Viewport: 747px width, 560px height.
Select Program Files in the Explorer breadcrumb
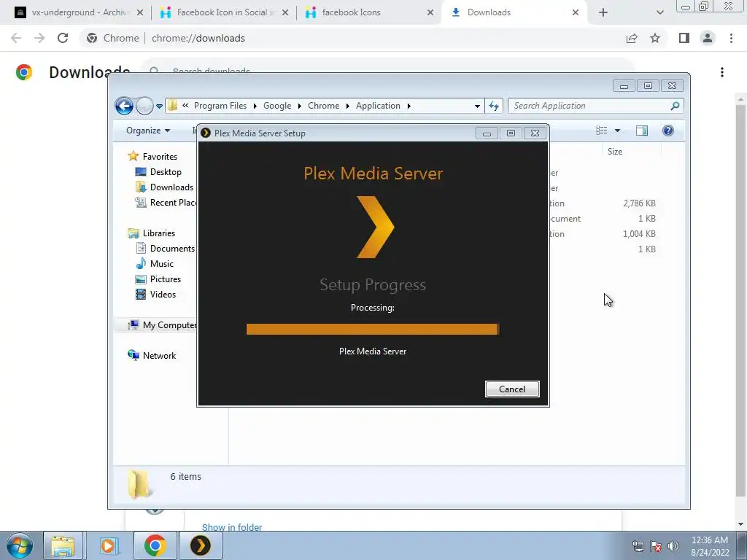click(x=220, y=106)
